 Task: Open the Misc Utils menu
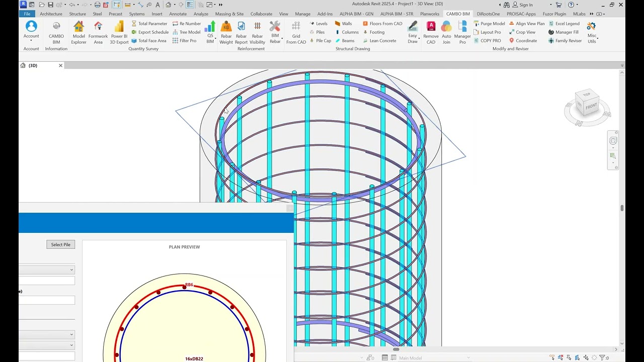click(x=592, y=33)
